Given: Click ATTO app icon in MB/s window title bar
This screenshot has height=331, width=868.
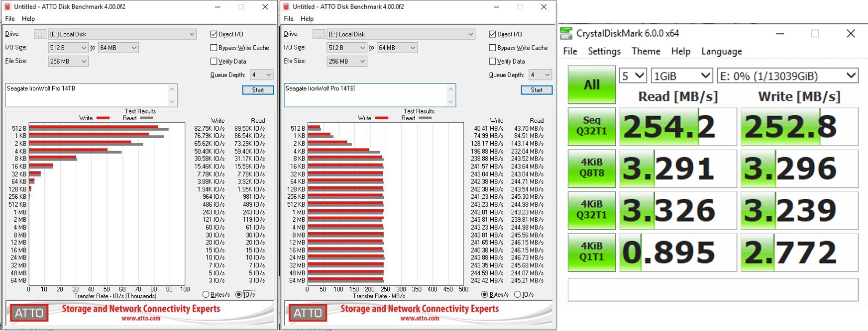Looking at the screenshot, I should (286, 7).
